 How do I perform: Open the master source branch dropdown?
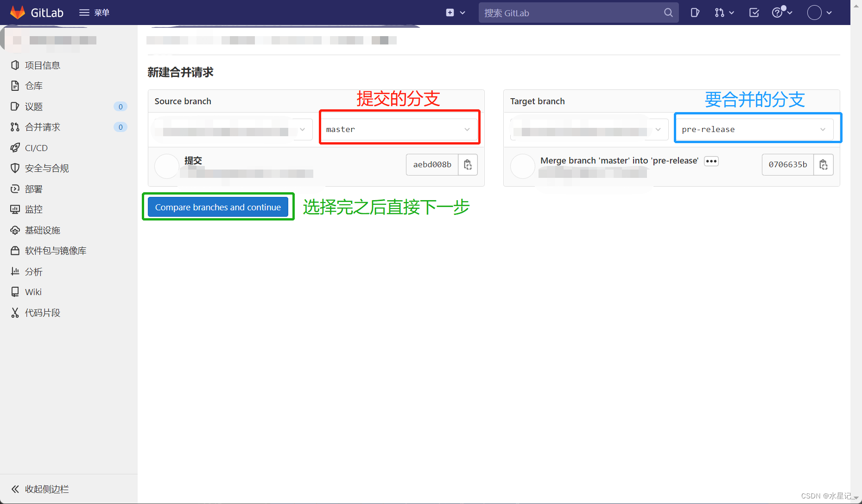pos(399,129)
